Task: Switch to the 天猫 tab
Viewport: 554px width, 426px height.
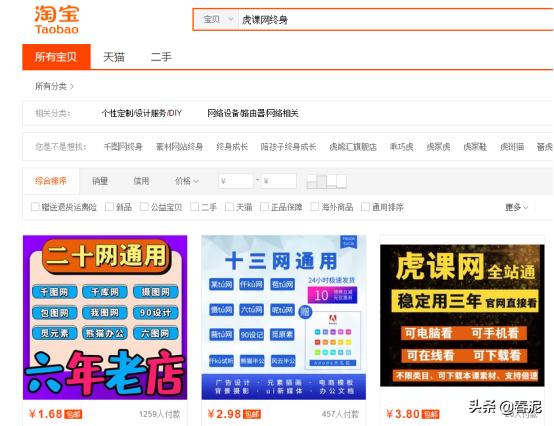Action: (x=114, y=57)
